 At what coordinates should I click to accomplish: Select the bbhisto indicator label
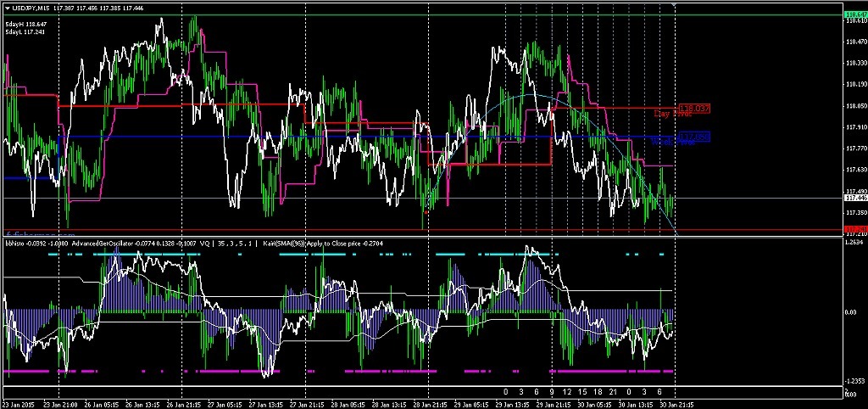(x=15, y=242)
